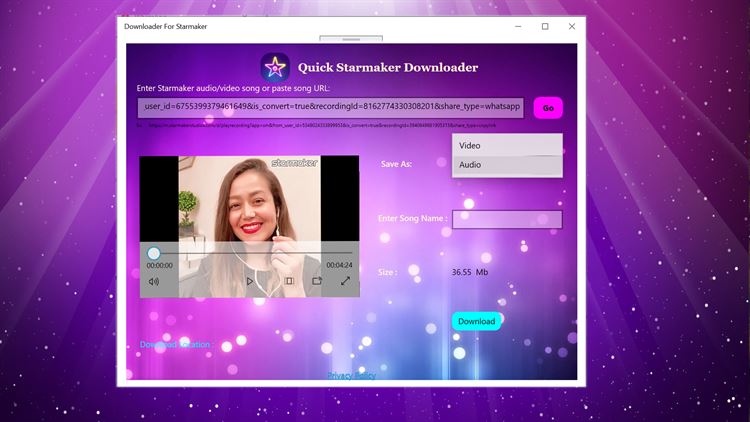Click the Starmaker star logo icon

click(x=275, y=67)
